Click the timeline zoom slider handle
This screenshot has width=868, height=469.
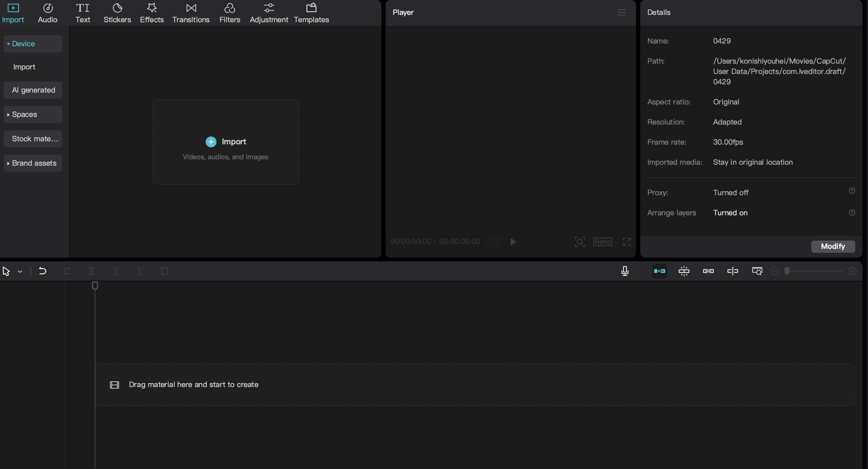point(787,271)
